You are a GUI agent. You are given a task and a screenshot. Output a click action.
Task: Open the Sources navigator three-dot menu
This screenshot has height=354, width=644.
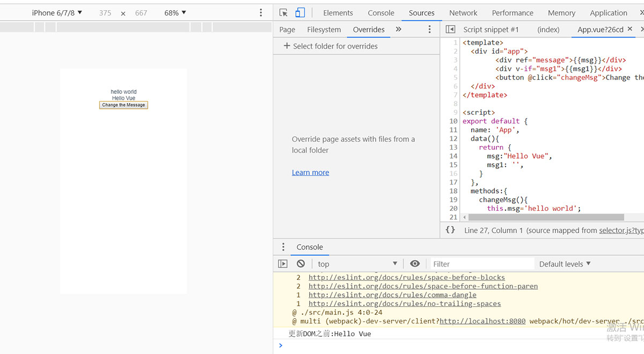(x=429, y=29)
